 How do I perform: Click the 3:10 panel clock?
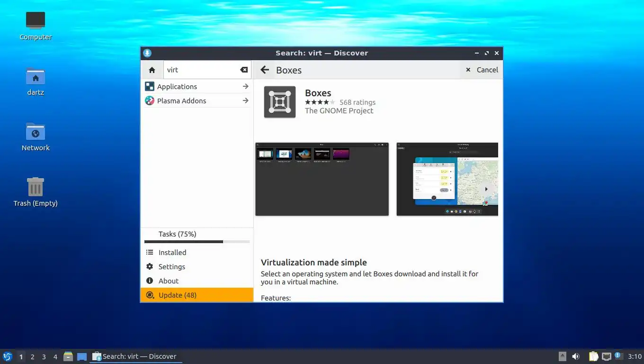pos(635,356)
